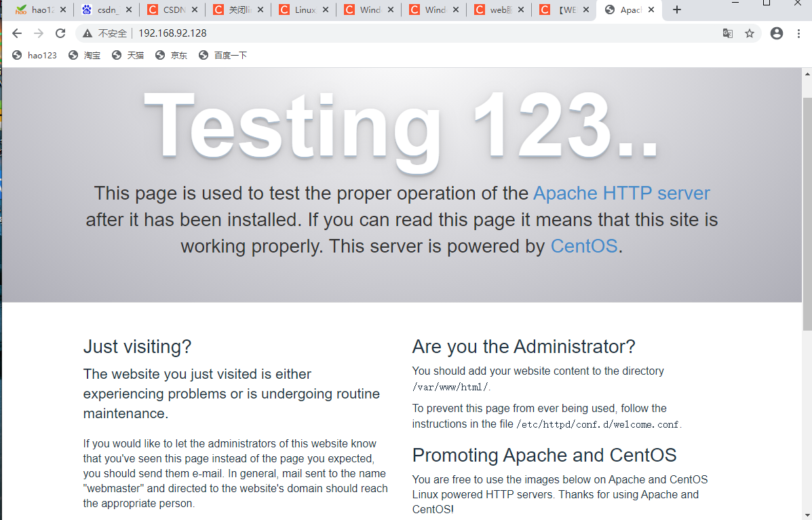Open the 淘宝 bookmark
The height and width of the screenshot is (520, 812).
pyautogui.click(x=84, y=55)
